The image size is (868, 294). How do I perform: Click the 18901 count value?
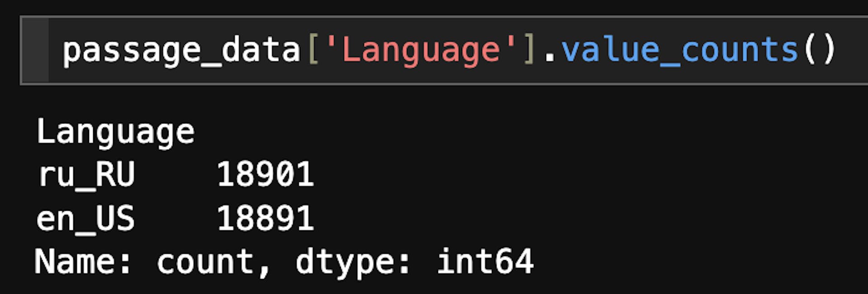pos(265,175)
